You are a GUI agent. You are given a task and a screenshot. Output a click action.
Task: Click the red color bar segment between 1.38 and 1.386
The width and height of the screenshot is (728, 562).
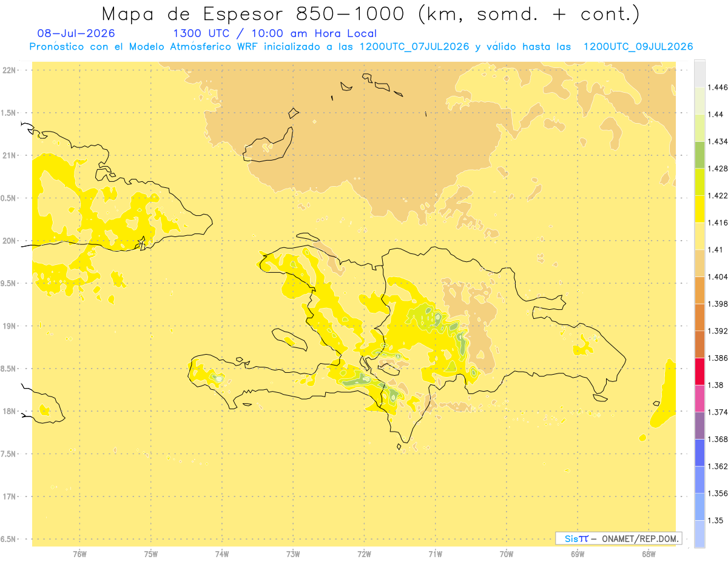[699, 371]
